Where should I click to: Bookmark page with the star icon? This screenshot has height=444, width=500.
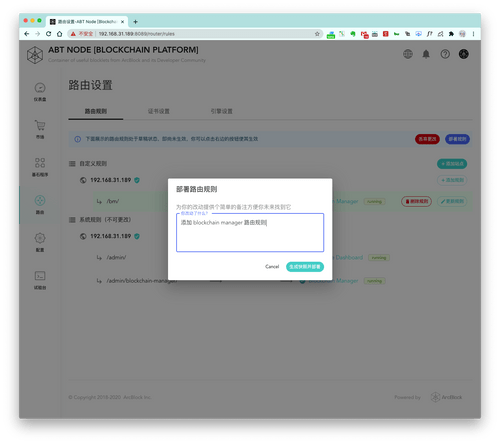(x=317, y=34)
